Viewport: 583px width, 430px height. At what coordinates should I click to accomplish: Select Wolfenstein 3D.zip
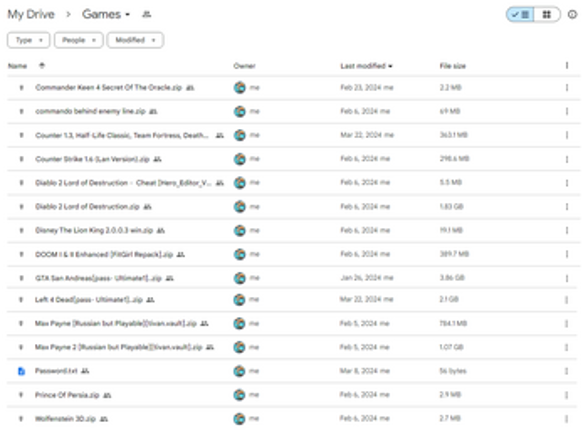(65, 419)
